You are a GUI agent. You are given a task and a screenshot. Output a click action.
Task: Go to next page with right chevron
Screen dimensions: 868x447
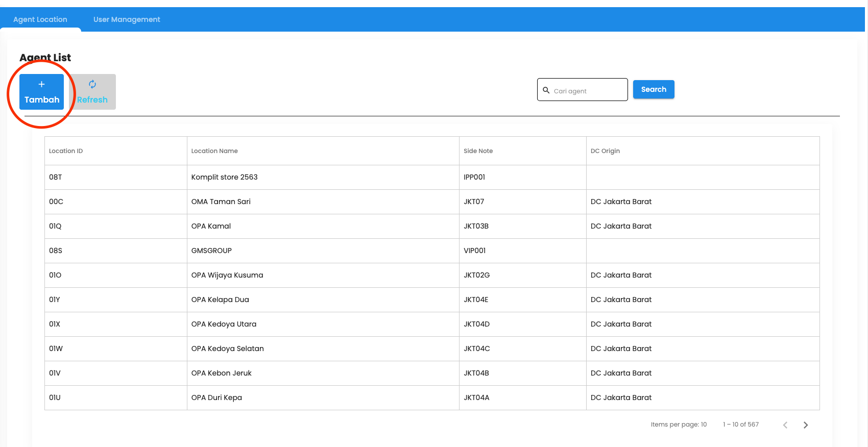(x=805, y=425)
